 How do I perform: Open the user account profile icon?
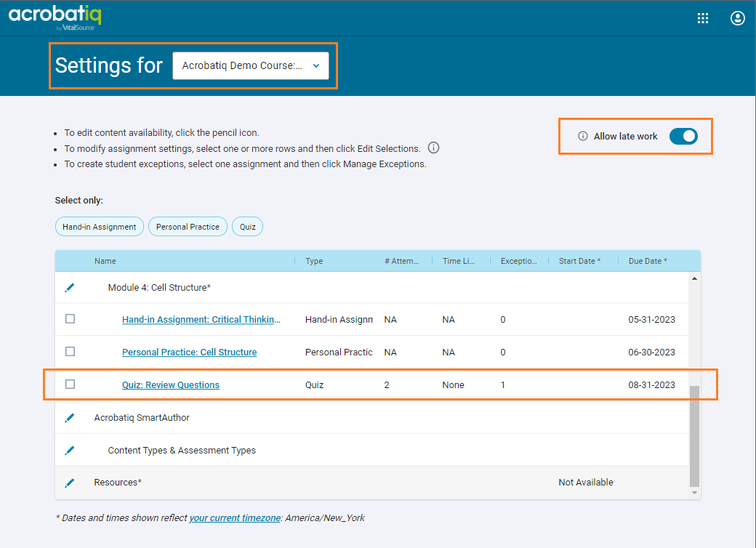tap(738, 18)
